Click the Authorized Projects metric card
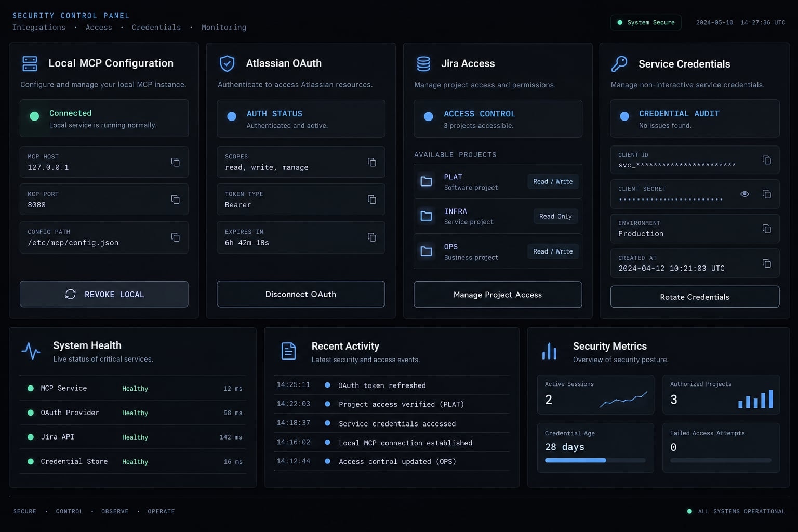 (721, 394)
